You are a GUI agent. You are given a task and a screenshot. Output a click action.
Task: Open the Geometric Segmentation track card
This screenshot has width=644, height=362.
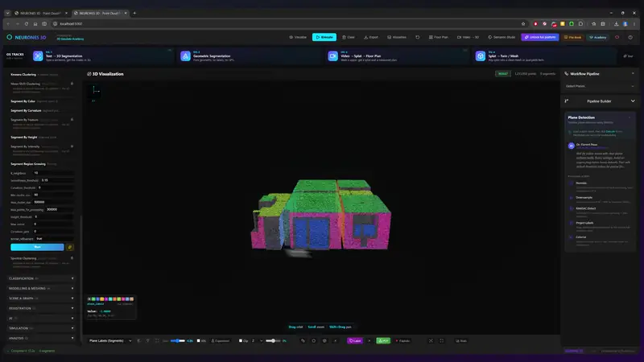coord(250,56)
